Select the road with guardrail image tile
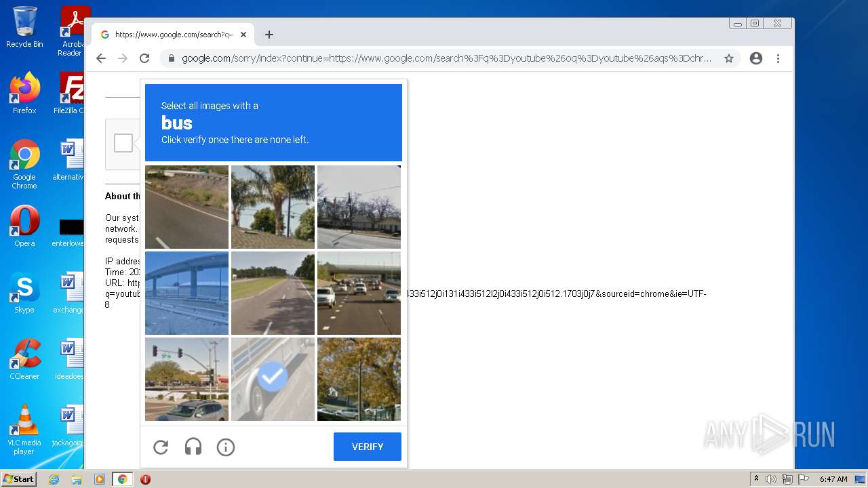Screen dimensions: 868x488 186,207
